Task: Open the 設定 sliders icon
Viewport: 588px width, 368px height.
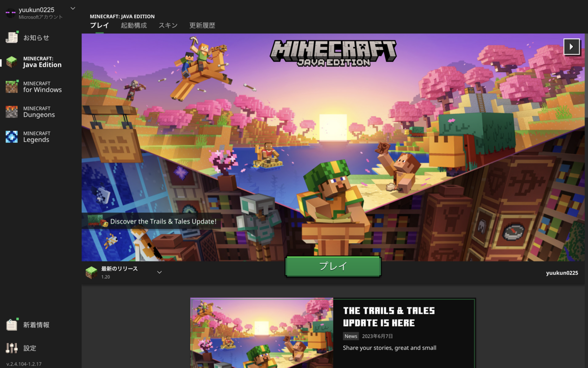Action: (x=12, y=348)
